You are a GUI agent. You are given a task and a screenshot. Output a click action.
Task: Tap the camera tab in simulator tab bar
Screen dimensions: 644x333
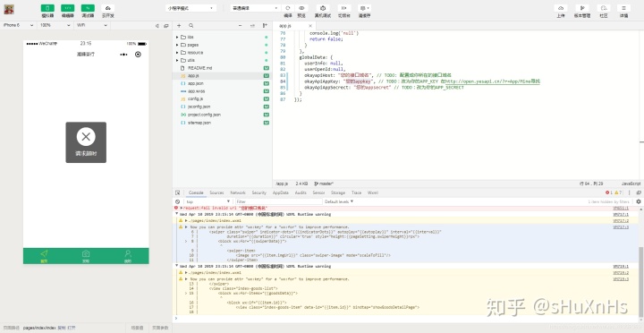tap(86, 256)
